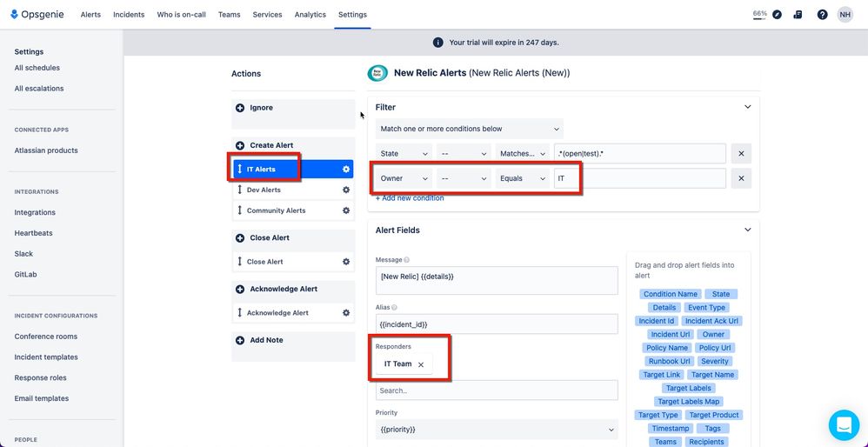This screenshot has height=447, width=868.
Task: Click the trial expiry info icon
Action: [x=437, y=43]
